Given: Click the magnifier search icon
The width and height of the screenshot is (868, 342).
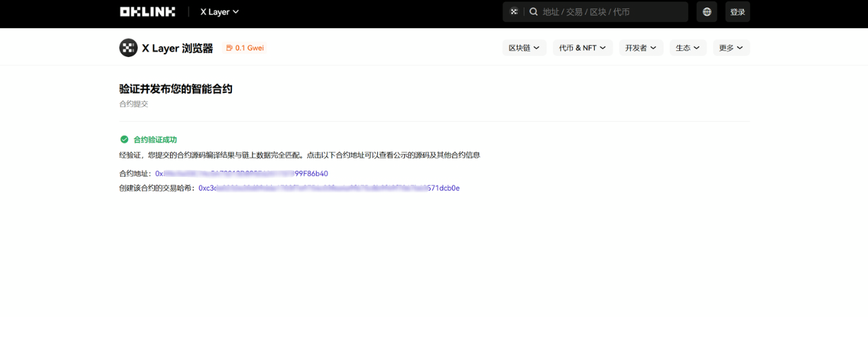Looking at the screenshot, I should point(533,12).
